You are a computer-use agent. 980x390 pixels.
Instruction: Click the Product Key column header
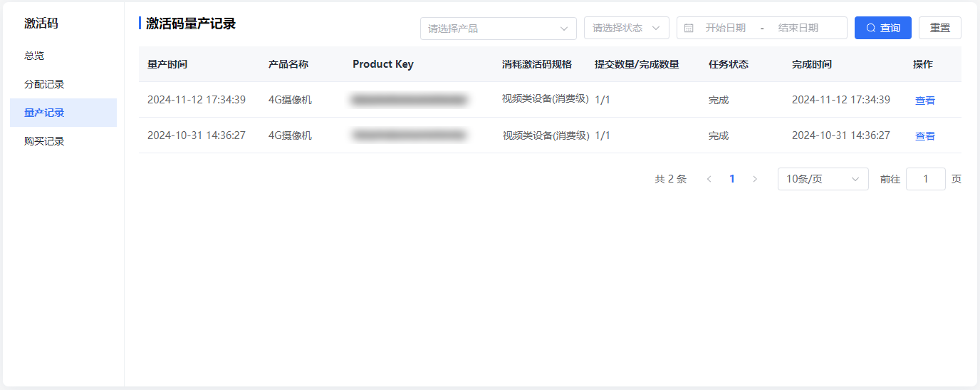[383, 64]
